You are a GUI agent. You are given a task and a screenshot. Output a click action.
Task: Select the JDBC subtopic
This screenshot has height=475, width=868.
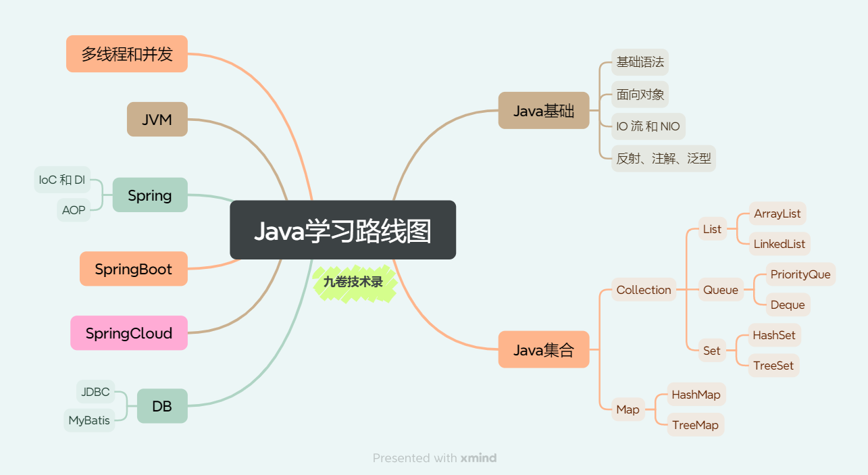coord(95,391)
